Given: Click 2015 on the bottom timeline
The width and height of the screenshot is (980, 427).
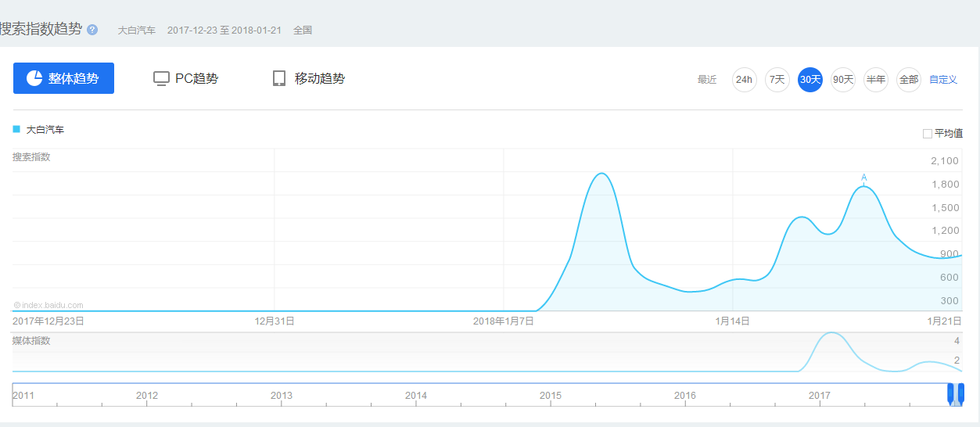Looking at the screenshot, I should [x=550, y=396].
